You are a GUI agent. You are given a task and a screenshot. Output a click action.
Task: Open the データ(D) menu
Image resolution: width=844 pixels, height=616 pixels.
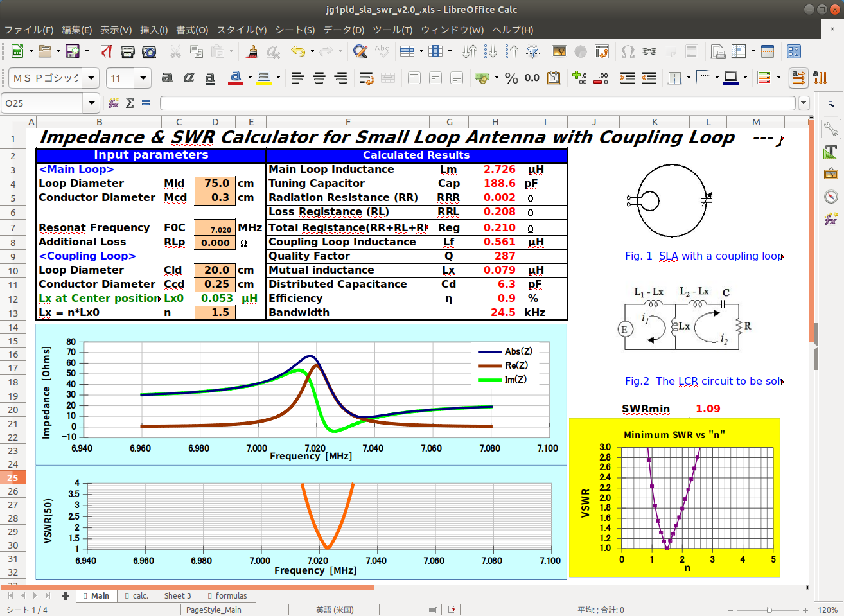pyautogui.click(x=344, y=30)
